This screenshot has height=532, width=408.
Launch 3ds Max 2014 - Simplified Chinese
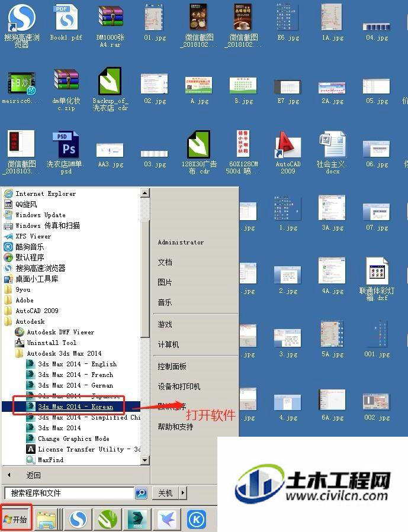click(89, 417)
